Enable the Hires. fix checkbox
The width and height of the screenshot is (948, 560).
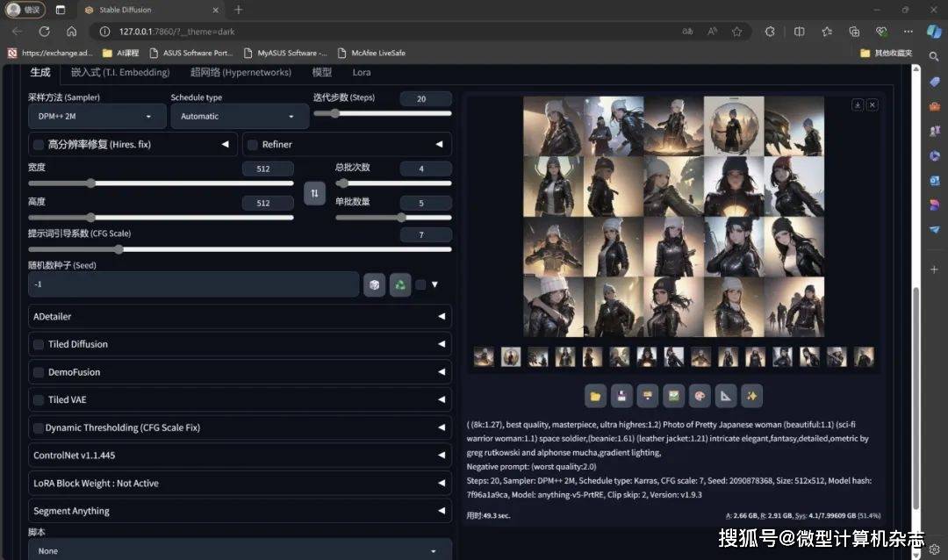pyautogui.click(x=39, y=144)
